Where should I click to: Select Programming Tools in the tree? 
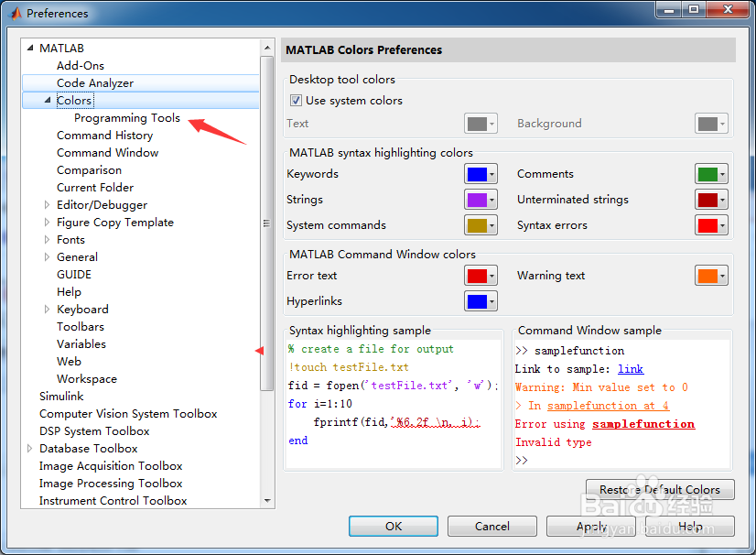point(127,118)
